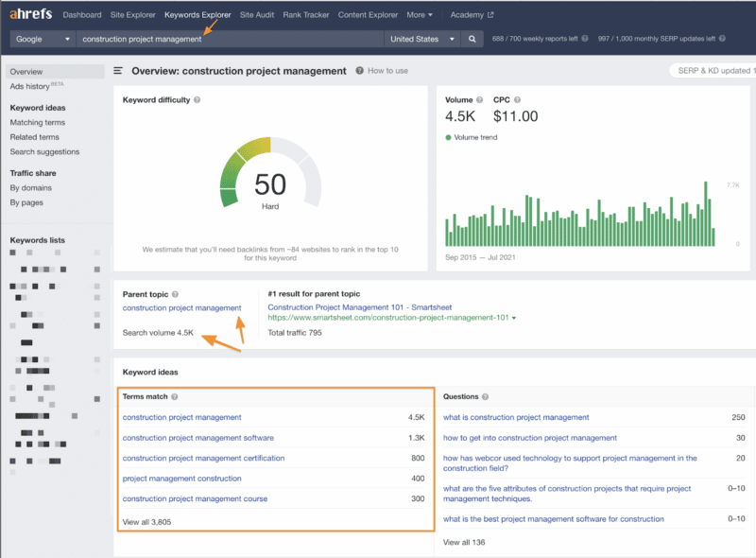
Task: Click inside the keyword search input field
Action: click(236, 40)
